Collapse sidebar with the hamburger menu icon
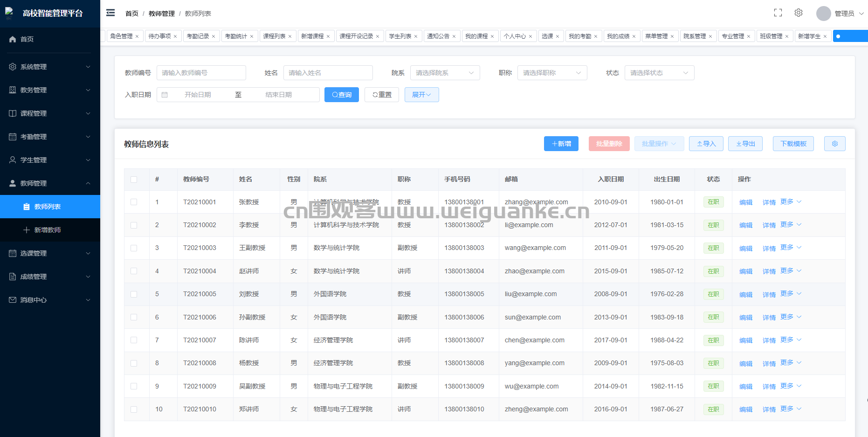The image size is (868, 437). click(110, 13)
